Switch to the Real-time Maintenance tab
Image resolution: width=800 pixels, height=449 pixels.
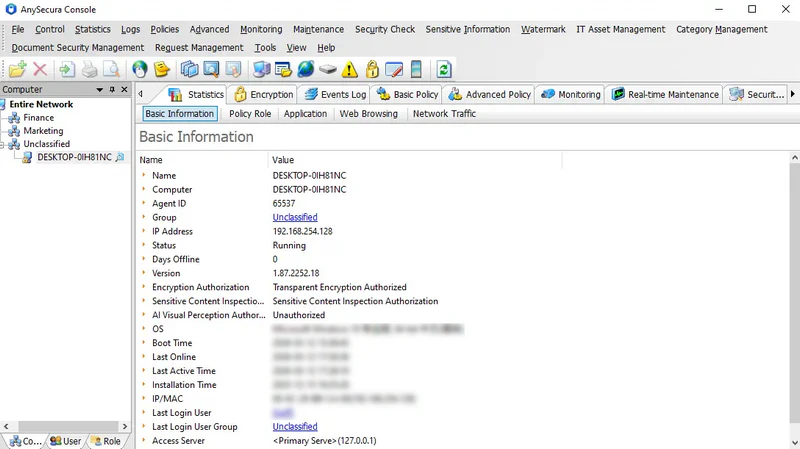665,94
